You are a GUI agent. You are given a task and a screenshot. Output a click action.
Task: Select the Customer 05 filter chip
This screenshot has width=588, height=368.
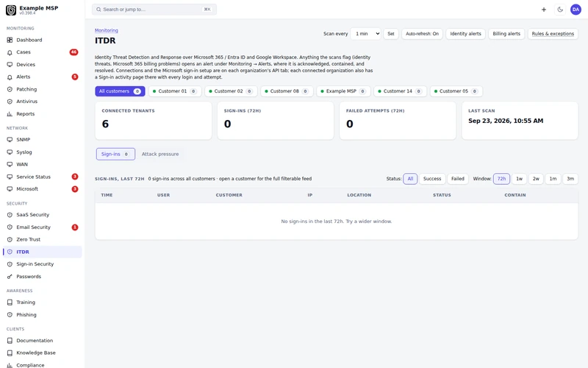456,91
